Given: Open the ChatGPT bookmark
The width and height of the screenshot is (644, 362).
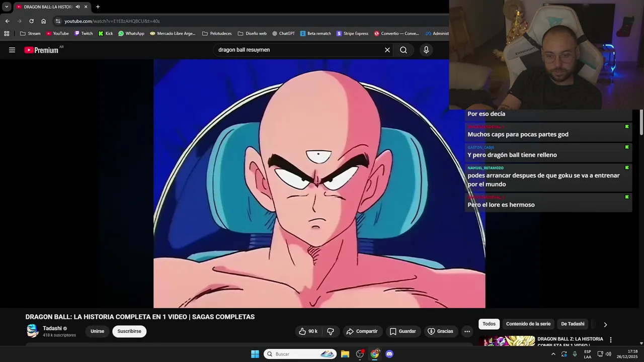Looking at the screenshot, I should point(284,34).
